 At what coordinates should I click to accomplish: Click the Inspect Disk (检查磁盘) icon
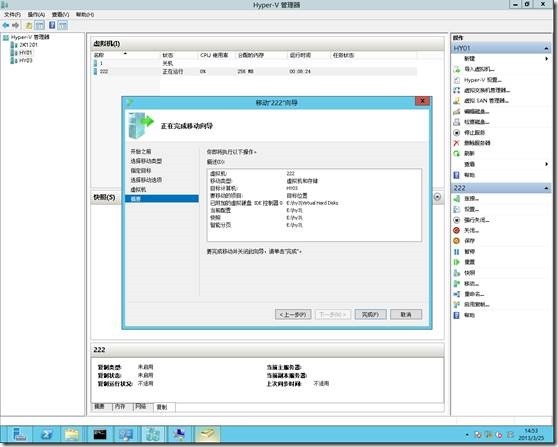tap(457, 122)
